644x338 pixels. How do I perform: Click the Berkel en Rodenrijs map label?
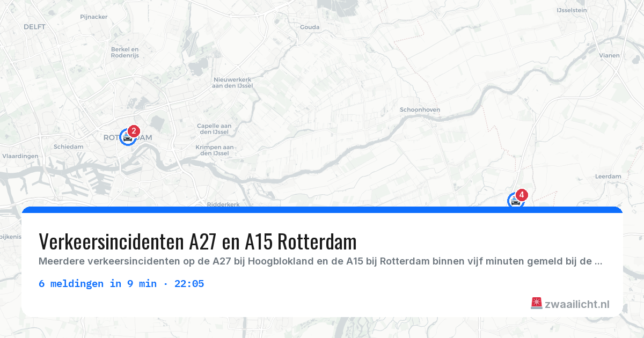(125, 52)
